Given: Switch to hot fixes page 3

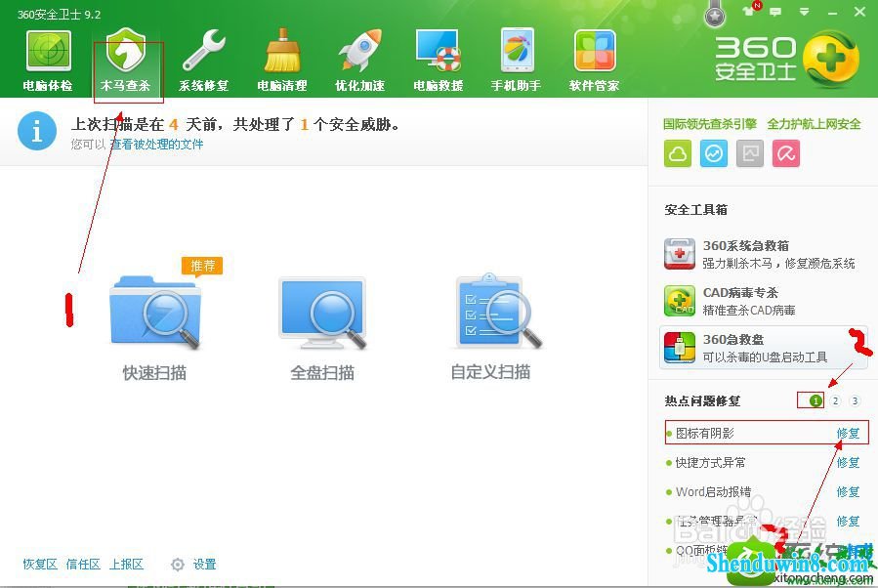Looking at the screenshot, I should point(855,400).
